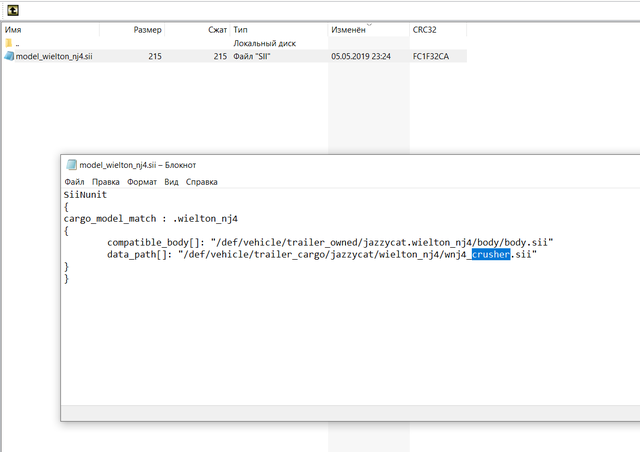Sort files by the Имя column
Screen dimensions: 640x452
tap(14, 30)
